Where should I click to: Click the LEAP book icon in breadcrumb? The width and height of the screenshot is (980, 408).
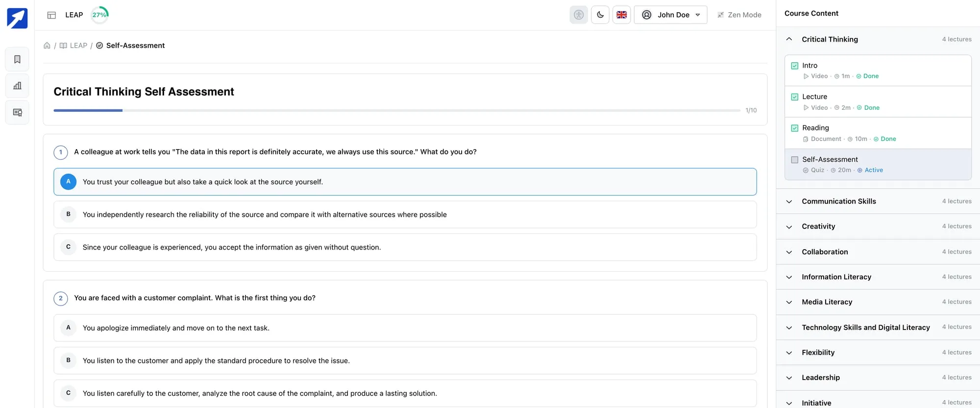(x=63, y=46)
